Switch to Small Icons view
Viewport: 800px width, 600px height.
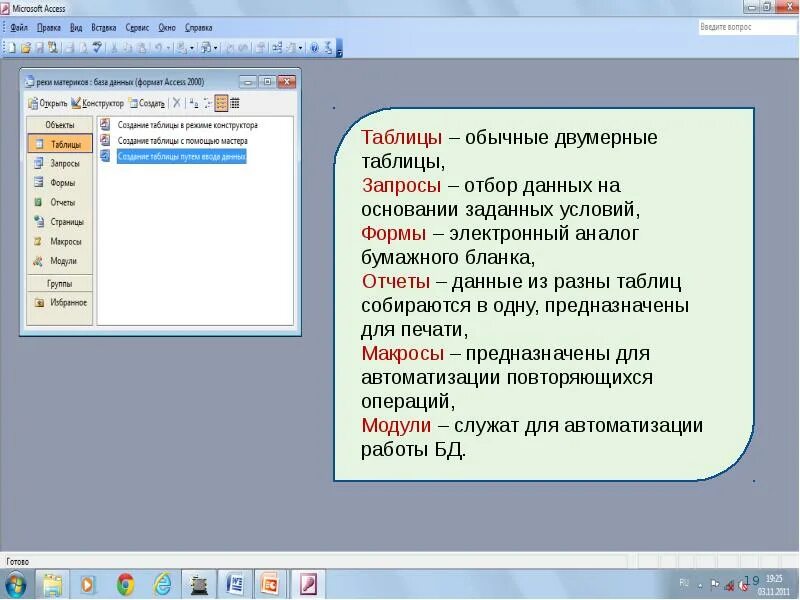208,103
